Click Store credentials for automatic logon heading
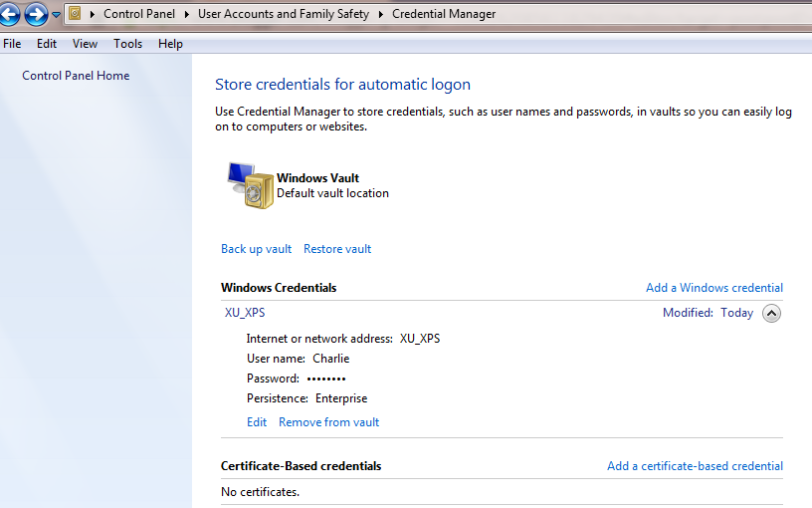 [343, 85]
